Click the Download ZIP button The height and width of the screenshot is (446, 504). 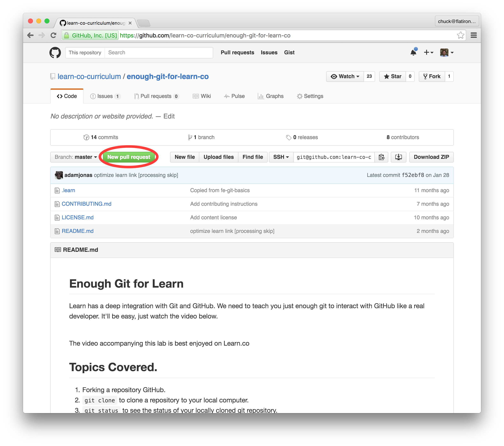point(431,157)
